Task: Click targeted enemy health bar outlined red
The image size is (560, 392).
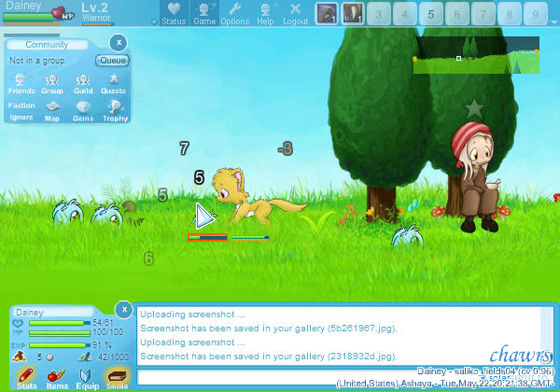Action: click(x=208, y=237)
